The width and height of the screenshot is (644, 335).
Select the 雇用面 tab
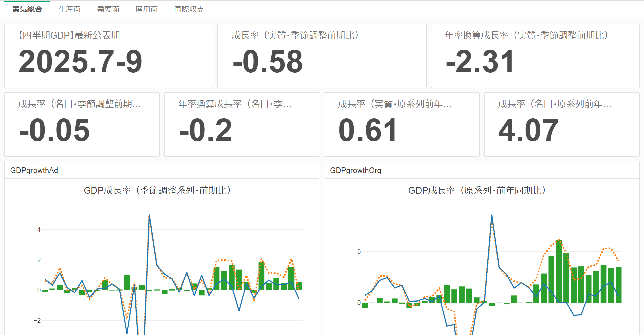click(146, 9)
